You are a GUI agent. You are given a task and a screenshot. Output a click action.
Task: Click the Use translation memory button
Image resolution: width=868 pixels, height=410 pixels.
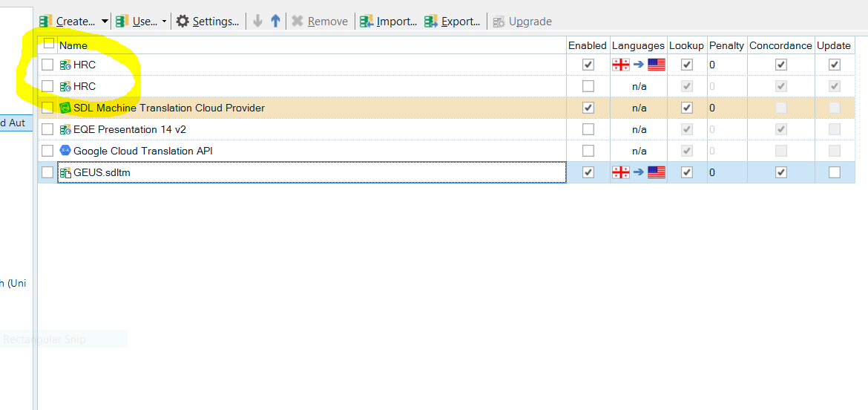click(x=137, y=22)
